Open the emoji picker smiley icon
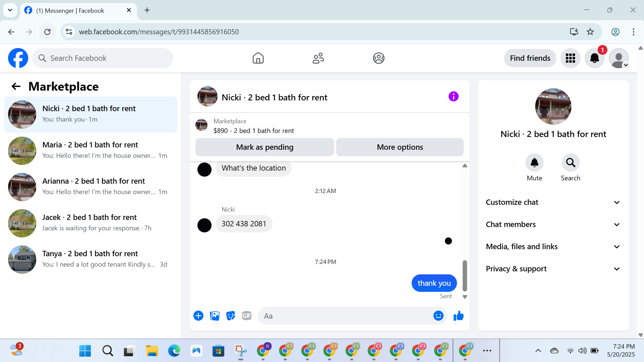 [438, 316]
